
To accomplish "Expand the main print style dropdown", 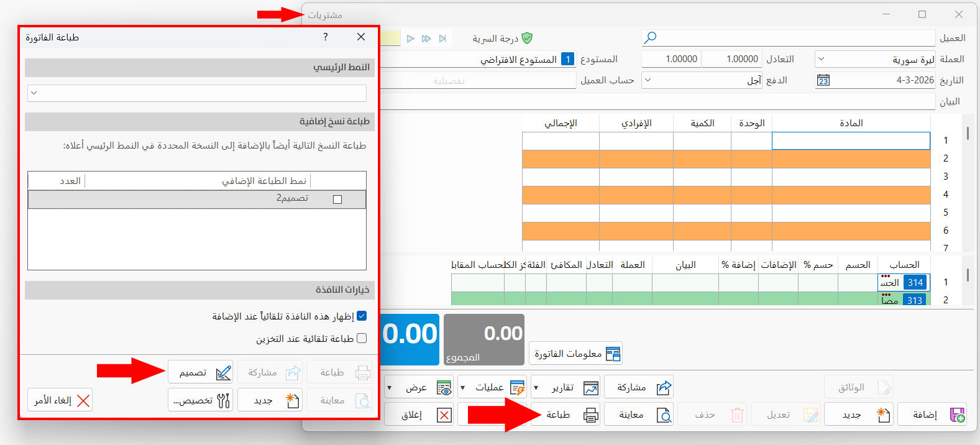I will click(x=197, y=93).
